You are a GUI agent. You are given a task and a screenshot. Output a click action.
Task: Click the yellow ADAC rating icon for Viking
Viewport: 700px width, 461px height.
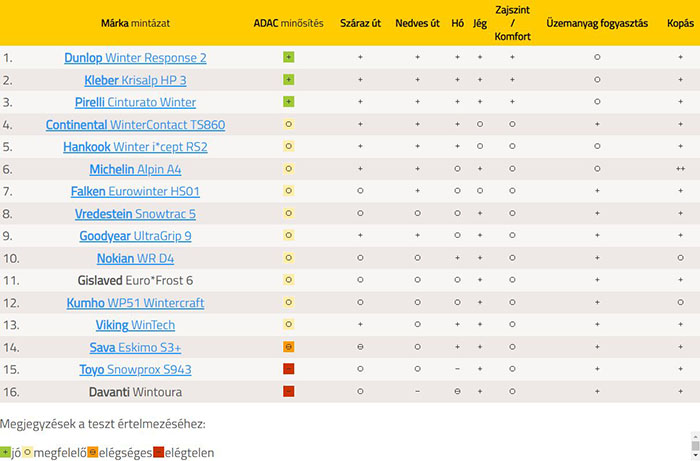(x=288, y=324)
